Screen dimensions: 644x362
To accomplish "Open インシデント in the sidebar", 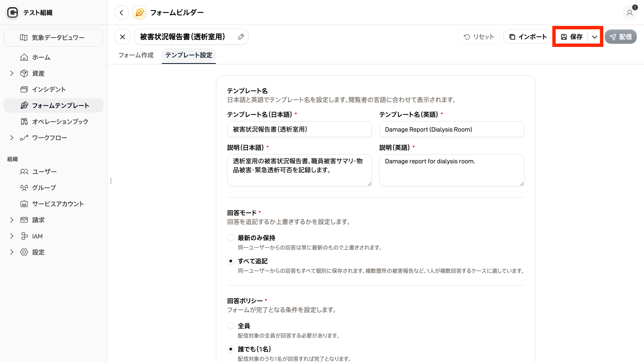I will pos(53,89).
